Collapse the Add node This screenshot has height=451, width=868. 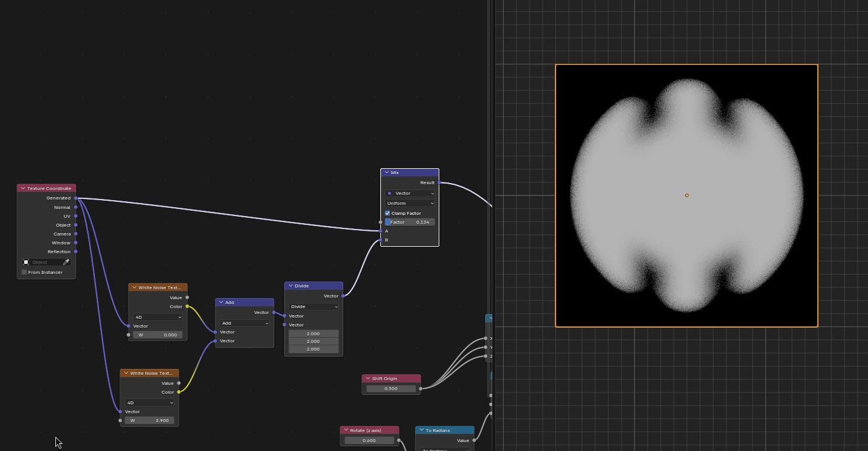pos(221,302)
